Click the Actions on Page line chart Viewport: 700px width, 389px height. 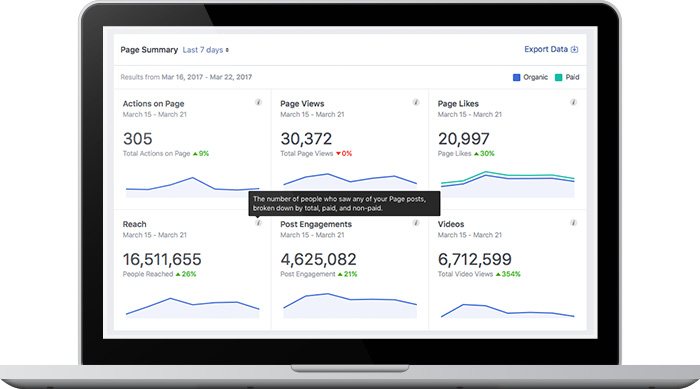(x=192, y=187)
